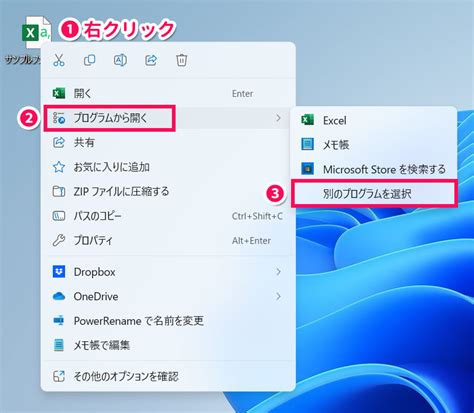Click the Excel file icon on desktop
The image size is (474, 413).
point(37,33)
